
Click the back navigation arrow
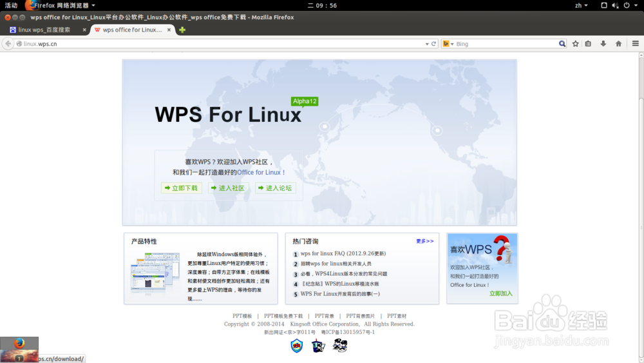(8, 44)
